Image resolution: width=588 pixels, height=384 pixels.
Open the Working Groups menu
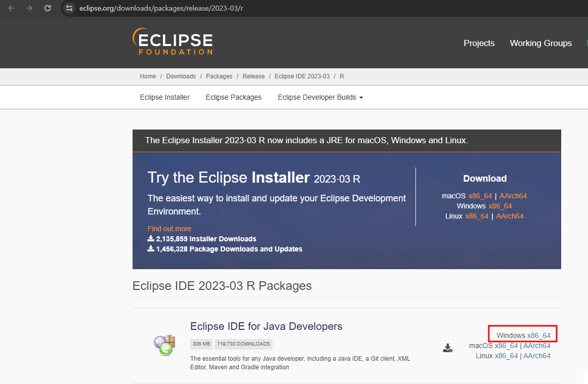point(541,43)
